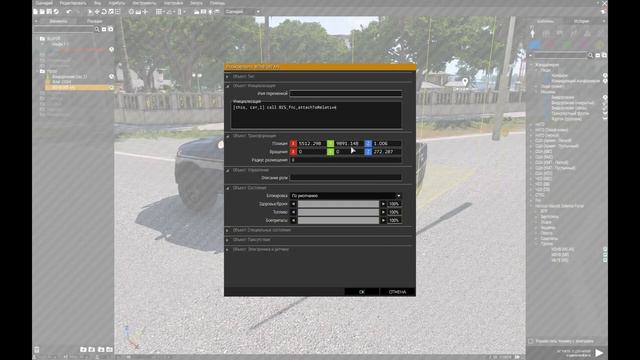Click the Инициализация code text box
Viewport: 640px width, 360px height.
pos(316,115)
